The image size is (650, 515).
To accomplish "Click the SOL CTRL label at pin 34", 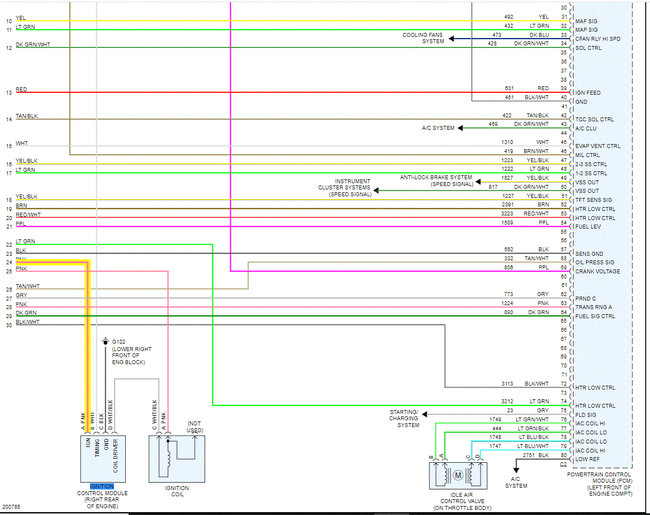I will point(588,48).
